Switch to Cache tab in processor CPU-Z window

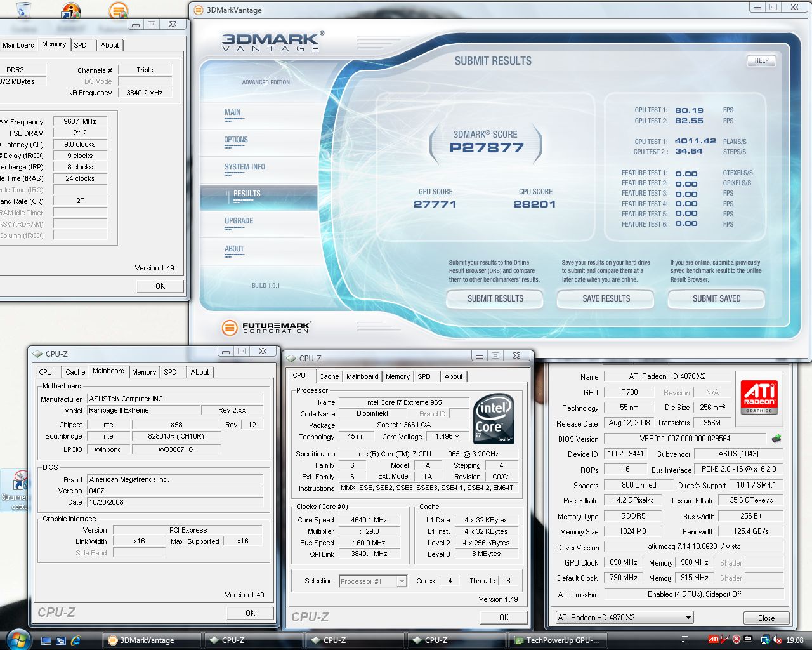click(329, 376)
